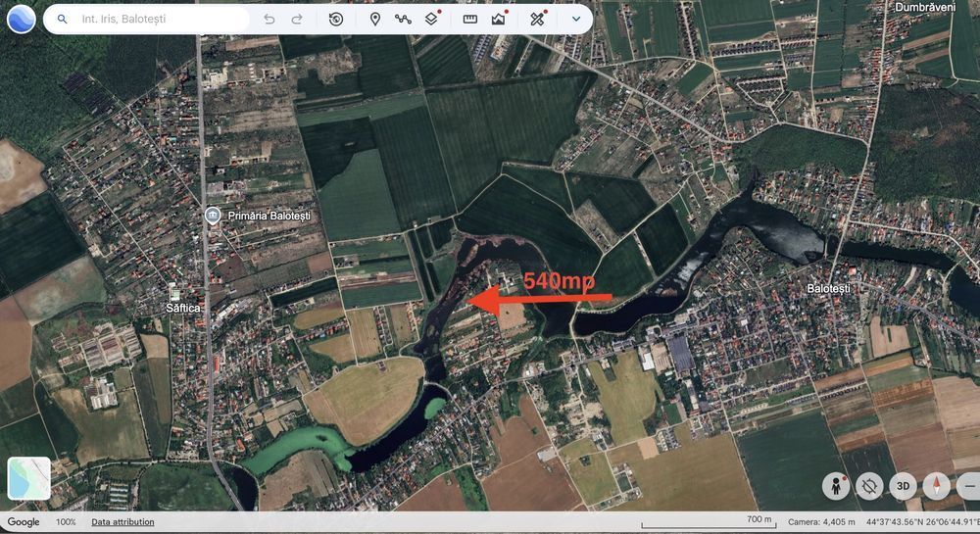This screenshot has width=980, height=534.
Task: Click the Google Earth logo button
Action: (22, 20)
